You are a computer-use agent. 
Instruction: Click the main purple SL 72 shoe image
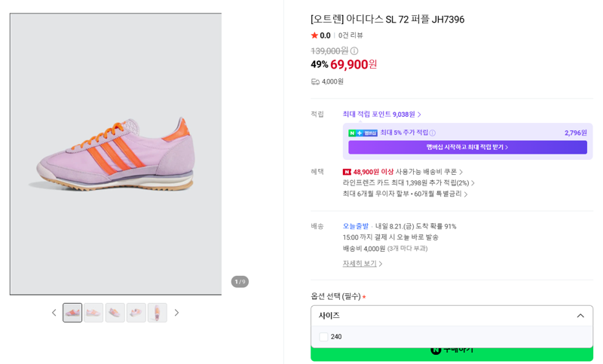(116, 154)
